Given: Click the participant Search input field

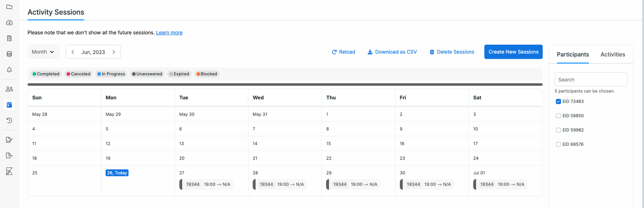Looking at the screenshot, I should [591, 79].
